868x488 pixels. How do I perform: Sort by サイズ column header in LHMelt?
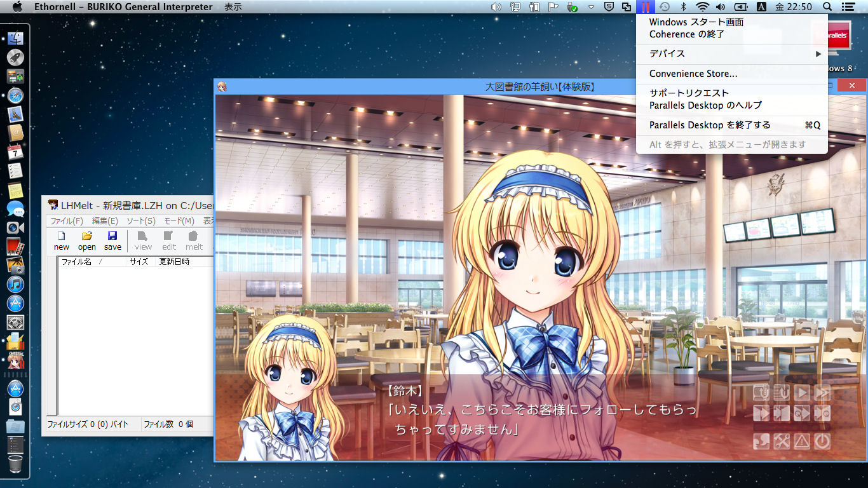(139, 262)
